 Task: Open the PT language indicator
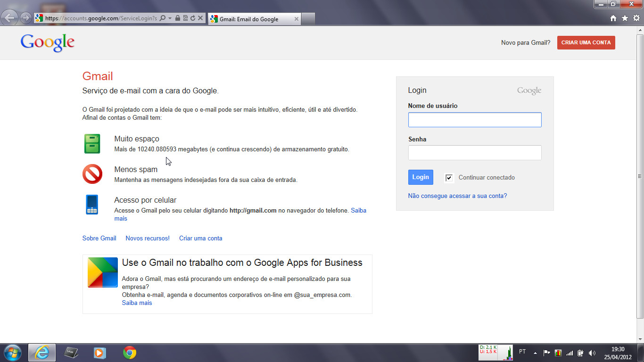coord(522,352)
